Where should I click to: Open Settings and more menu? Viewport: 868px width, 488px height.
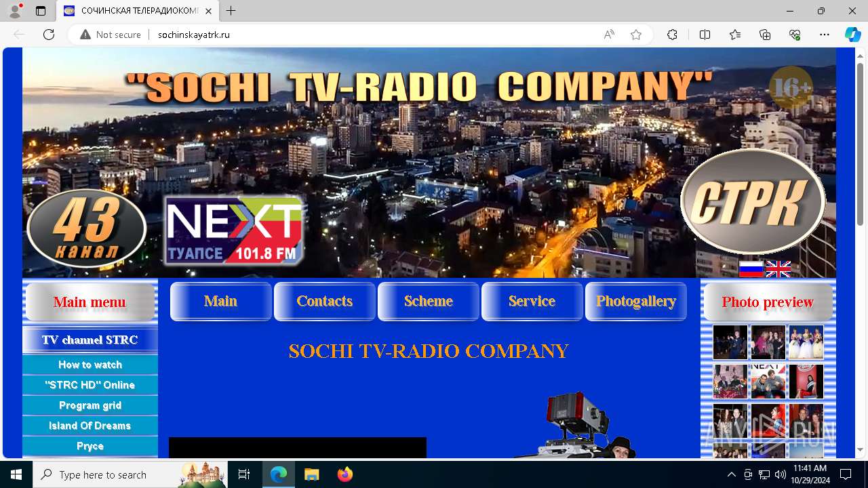825,35
